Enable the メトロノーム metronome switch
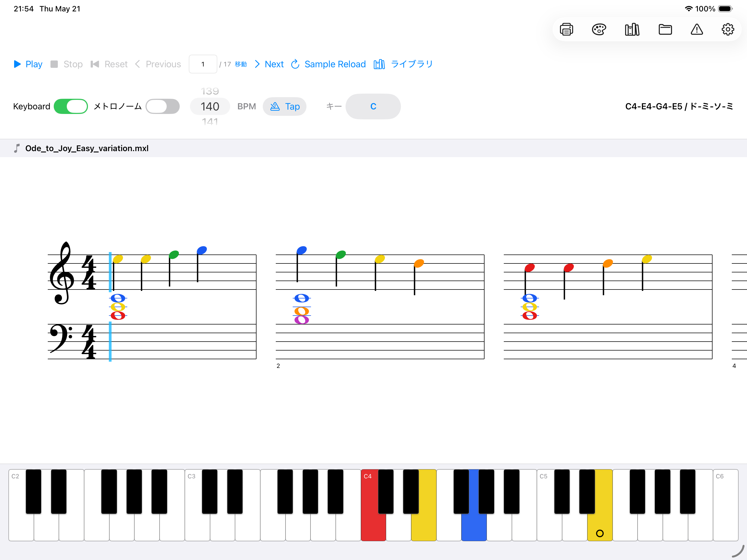The image size is (747, 560). click(x=162, y=106)
